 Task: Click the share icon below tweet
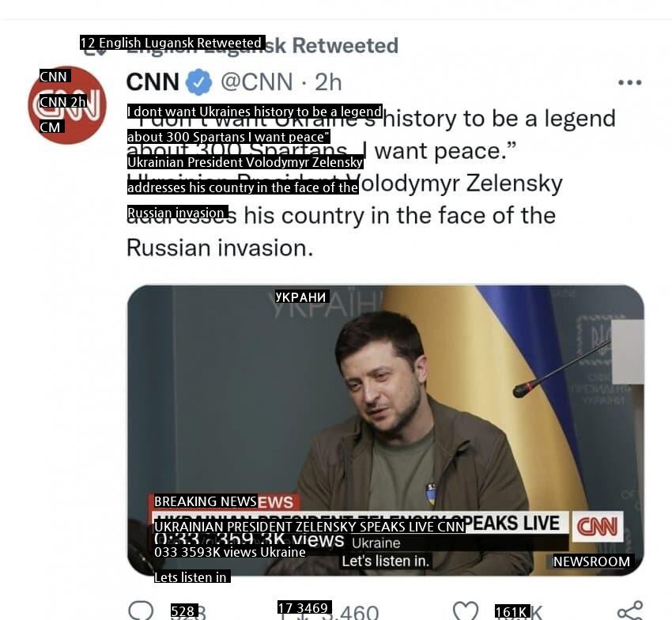coord(629,611)
